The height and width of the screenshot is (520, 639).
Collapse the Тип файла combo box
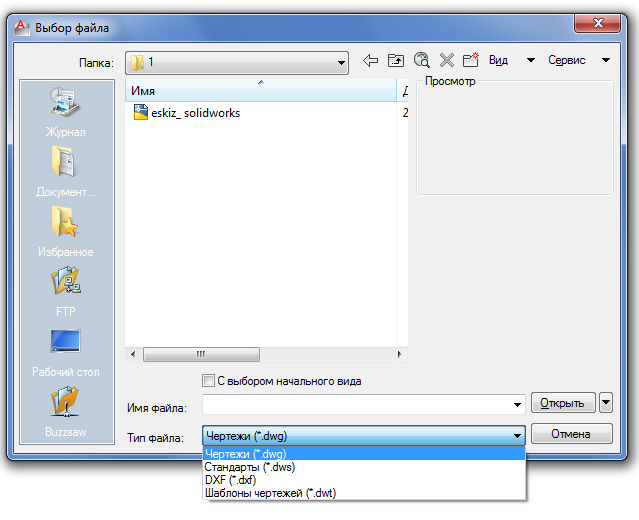click(517, 436)
